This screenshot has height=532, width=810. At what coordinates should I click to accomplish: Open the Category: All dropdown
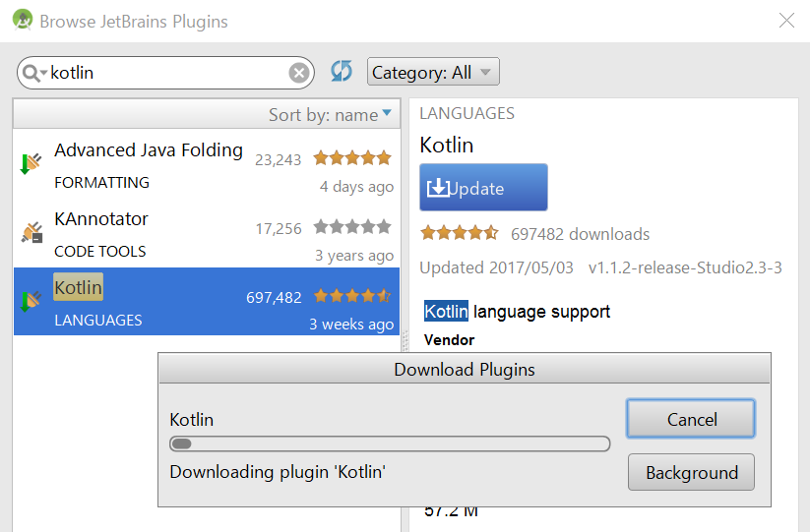433,72
